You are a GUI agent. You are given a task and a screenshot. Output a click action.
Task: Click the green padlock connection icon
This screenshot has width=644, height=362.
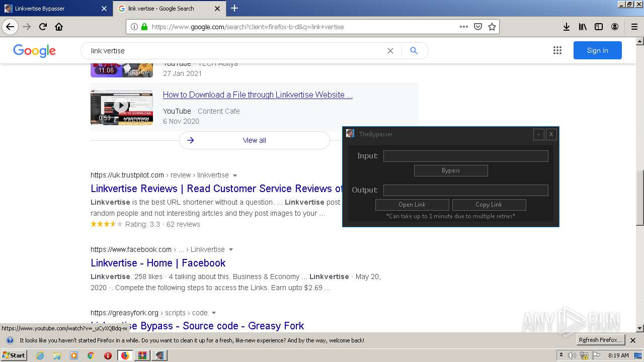tap(144, 27)
